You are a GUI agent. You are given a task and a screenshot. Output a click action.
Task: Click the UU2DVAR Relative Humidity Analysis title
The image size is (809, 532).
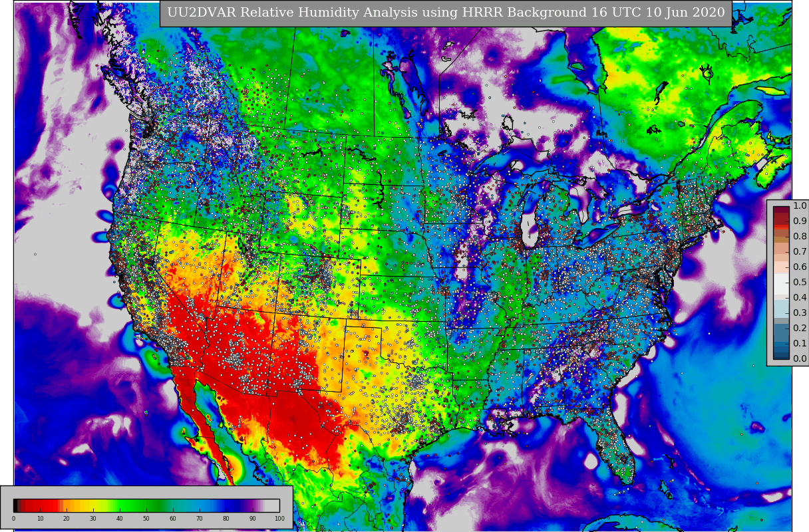click(x=446, y=13)
